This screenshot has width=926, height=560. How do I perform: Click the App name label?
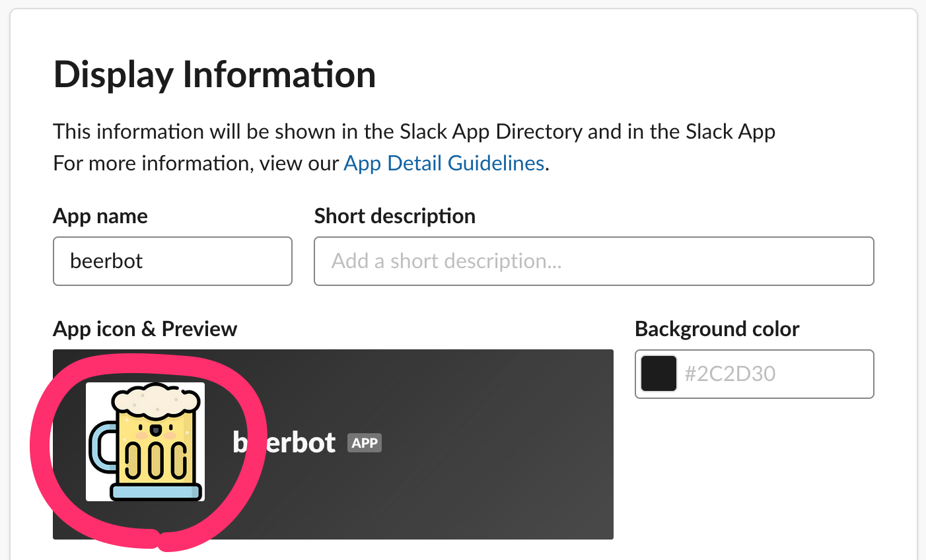point(100,216)
